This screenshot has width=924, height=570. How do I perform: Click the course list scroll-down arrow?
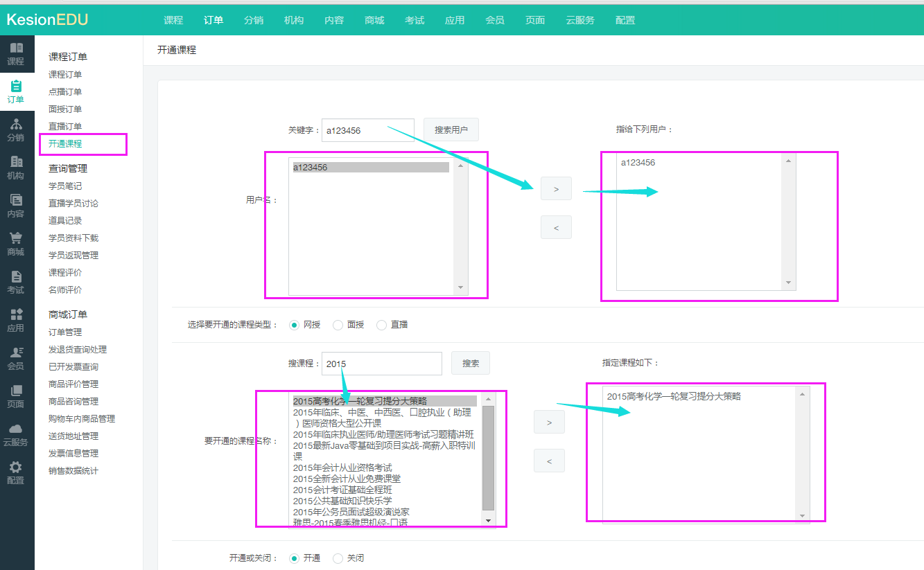[x=488, y=520]
